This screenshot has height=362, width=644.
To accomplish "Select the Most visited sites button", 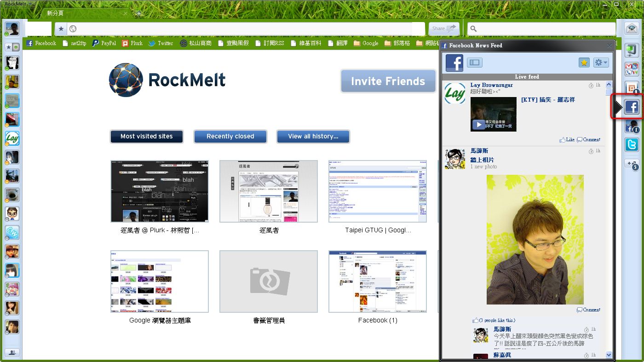I will (x=147, y=136).
